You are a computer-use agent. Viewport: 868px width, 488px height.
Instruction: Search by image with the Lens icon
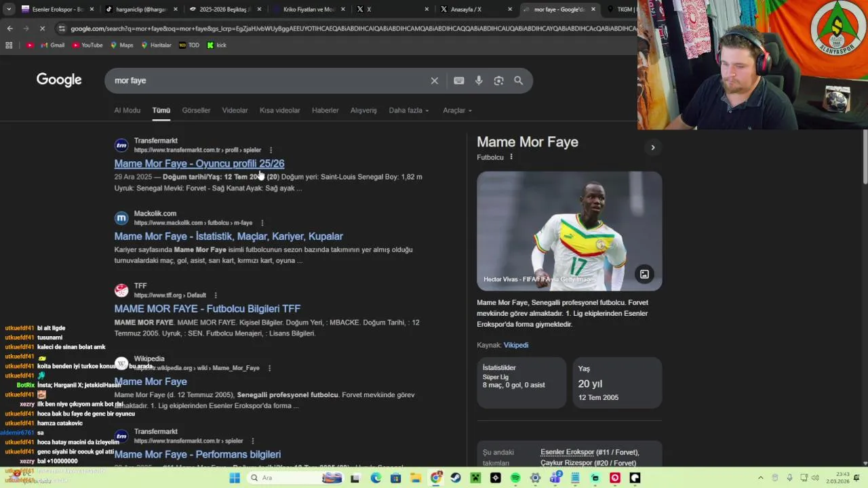[x=498, y=81]
